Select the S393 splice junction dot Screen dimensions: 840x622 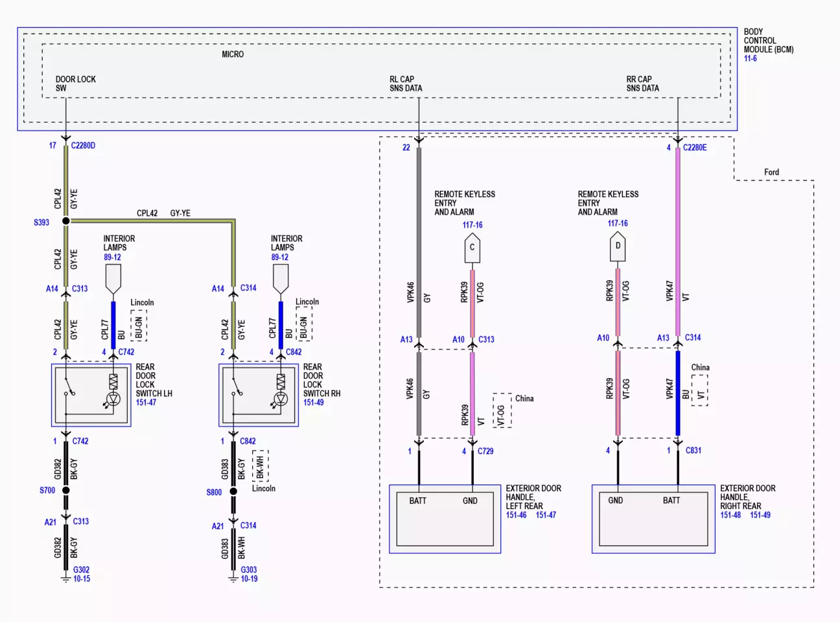coord(65,221)
